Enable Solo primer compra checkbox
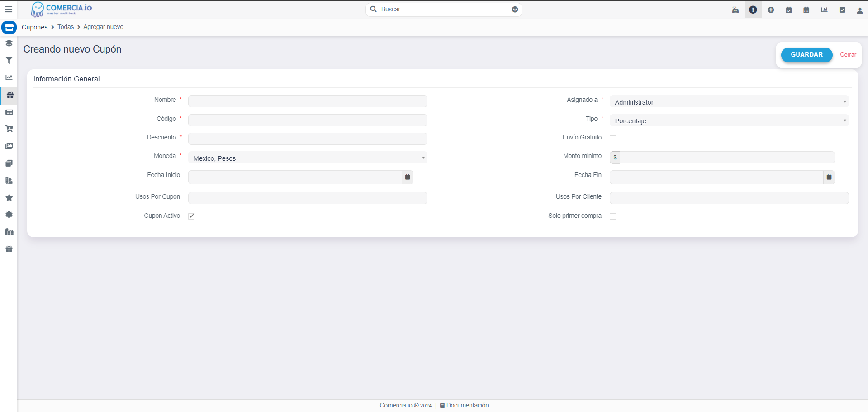The height and width of the screenshot is (412, 868). (613, 216)
